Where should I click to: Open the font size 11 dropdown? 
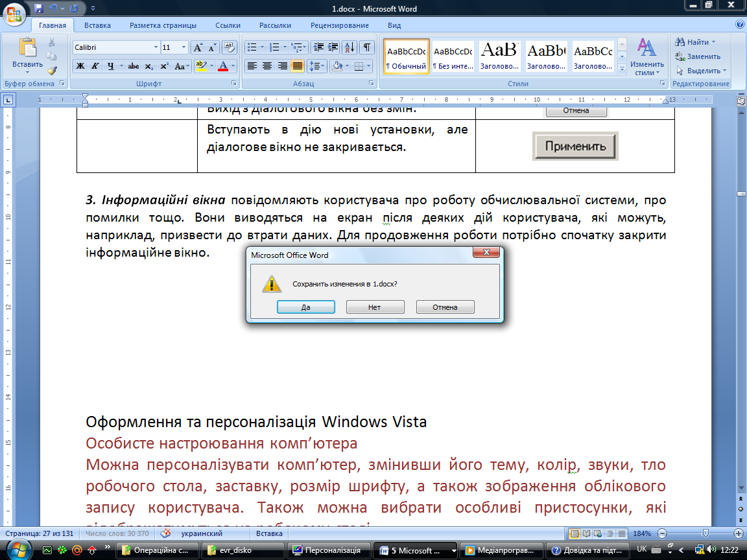point(184,47)
